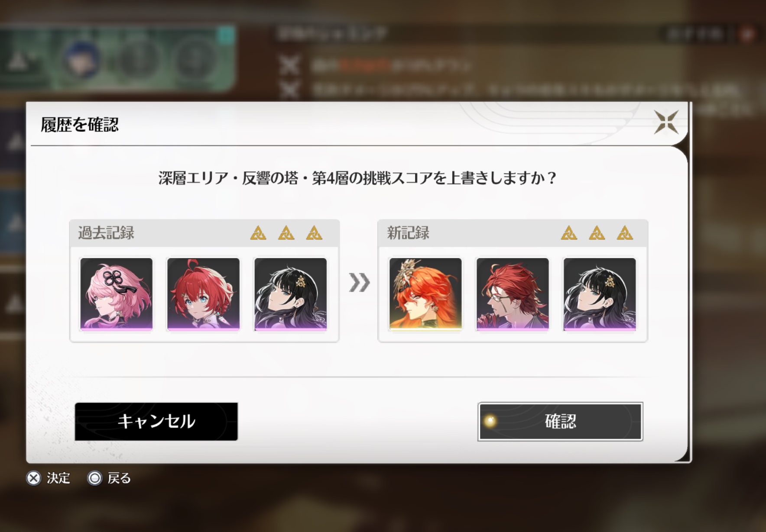This screenshot has width=766, height=532.
Task: Click third gold crest icon in 過去記録
Action: 314,233
